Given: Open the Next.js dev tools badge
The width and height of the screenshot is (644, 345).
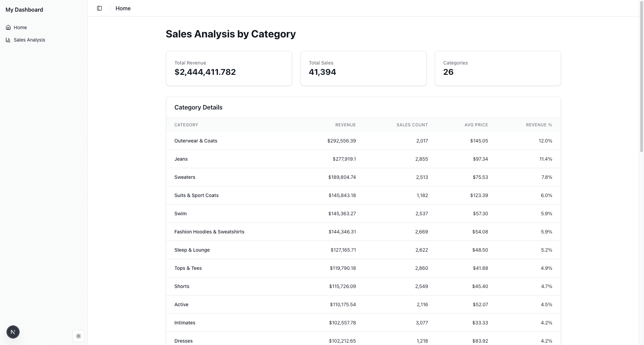Looking at the screenshot, I should 13,332.
